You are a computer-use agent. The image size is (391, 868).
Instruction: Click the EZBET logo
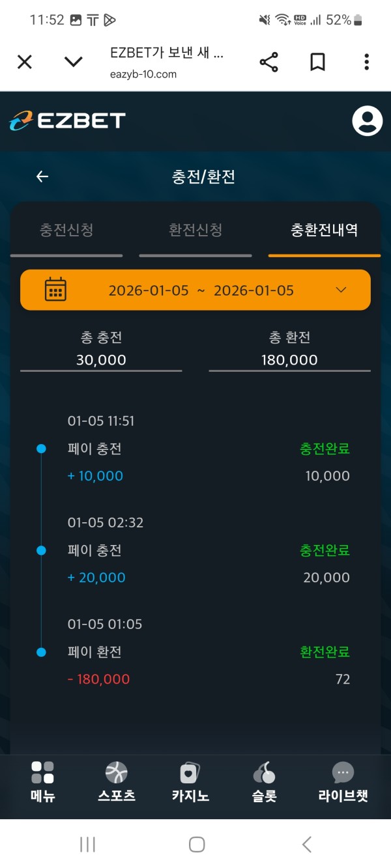[67, 120]
